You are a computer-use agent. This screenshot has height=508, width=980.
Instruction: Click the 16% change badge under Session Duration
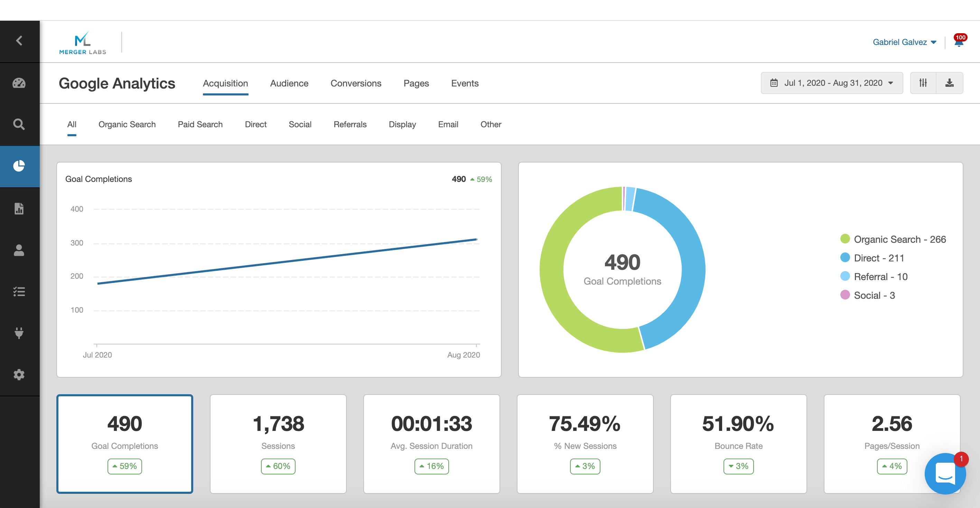(x=431, y=466)
